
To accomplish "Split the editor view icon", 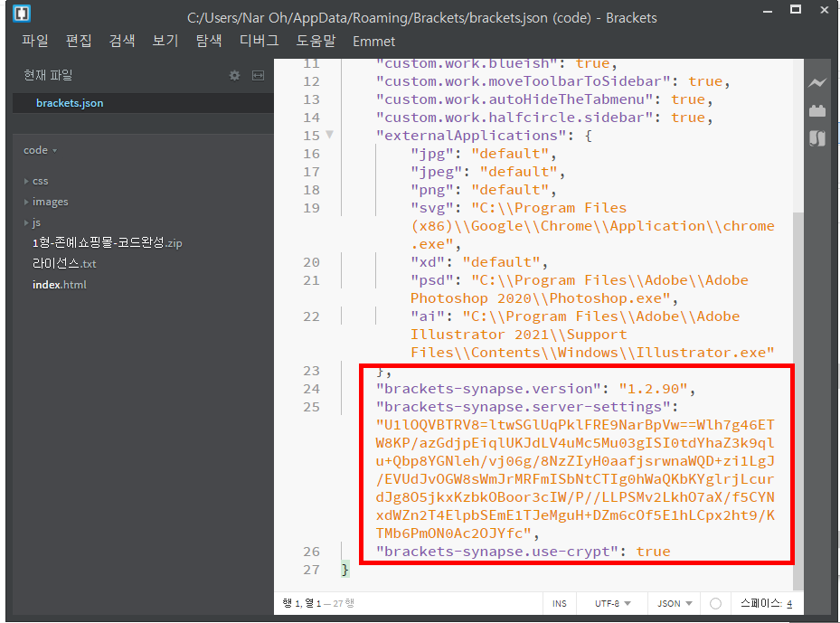I will click(x=259, y=76).
